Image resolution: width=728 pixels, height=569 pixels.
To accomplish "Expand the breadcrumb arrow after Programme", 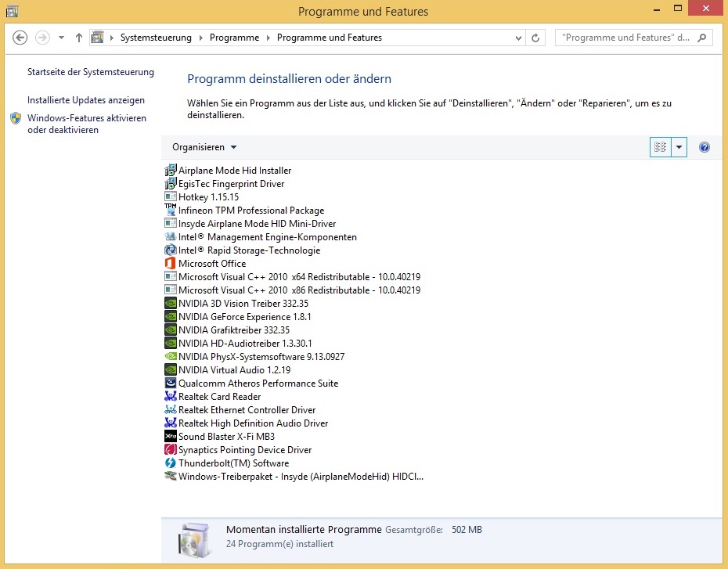I will pos(268,38).
